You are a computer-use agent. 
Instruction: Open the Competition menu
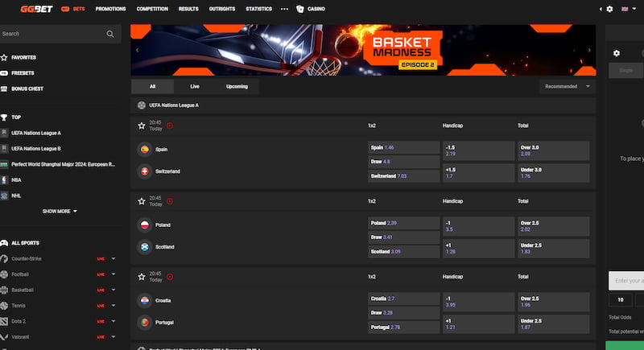[152, 9]
